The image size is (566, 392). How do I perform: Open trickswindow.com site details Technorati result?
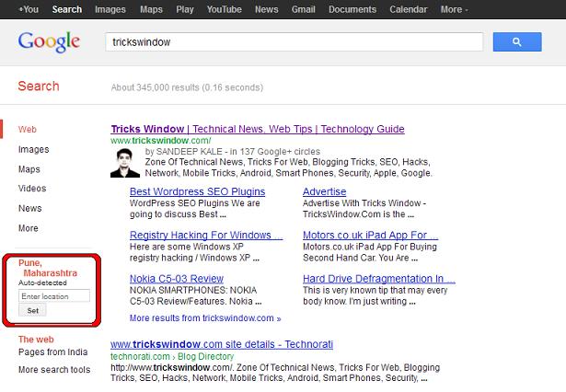(x=222, y=344)
